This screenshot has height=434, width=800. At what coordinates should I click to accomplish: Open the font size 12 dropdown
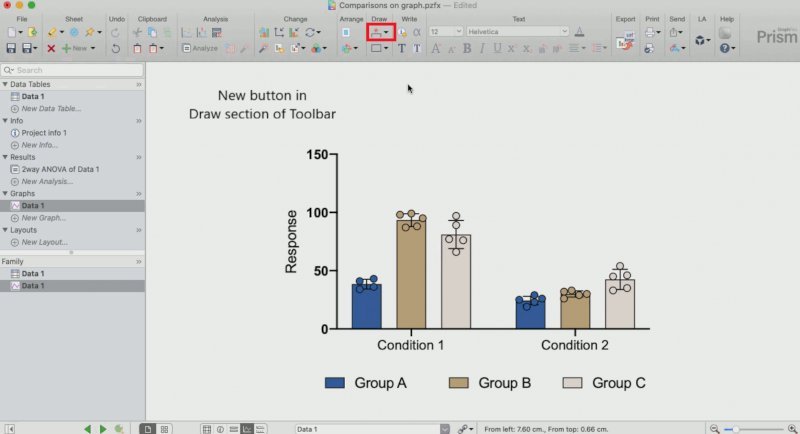pos(445,32)
